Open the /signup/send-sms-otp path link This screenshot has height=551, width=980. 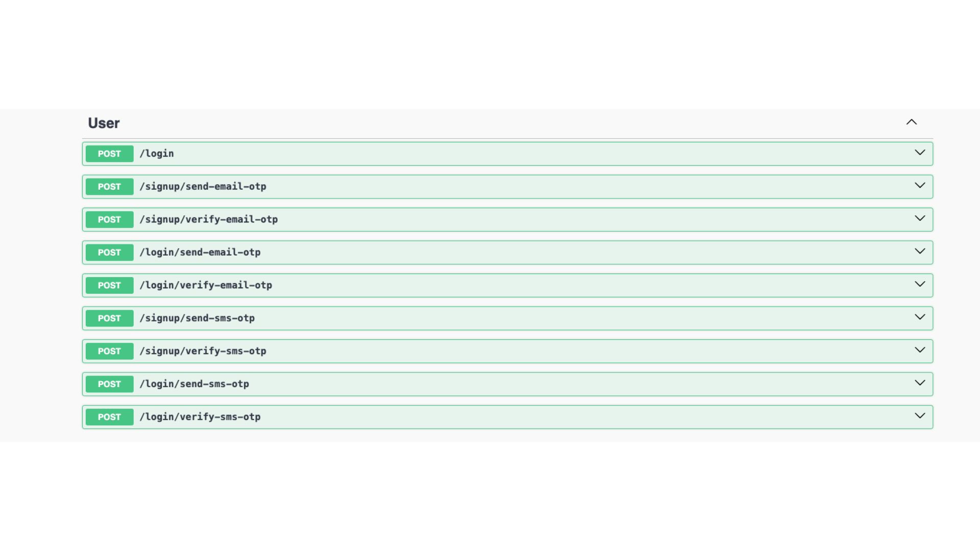[197, 318]
